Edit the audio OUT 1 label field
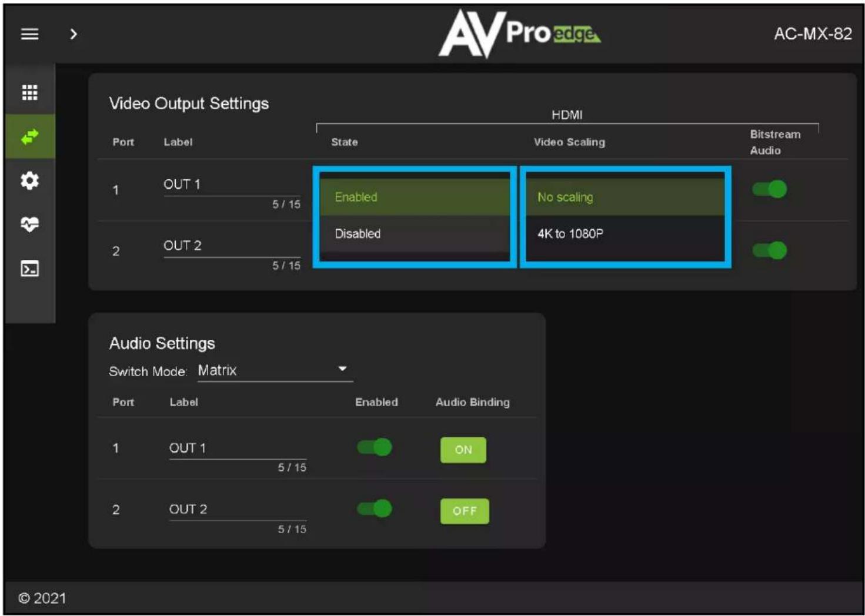The image size is (865, 616). 238,448
